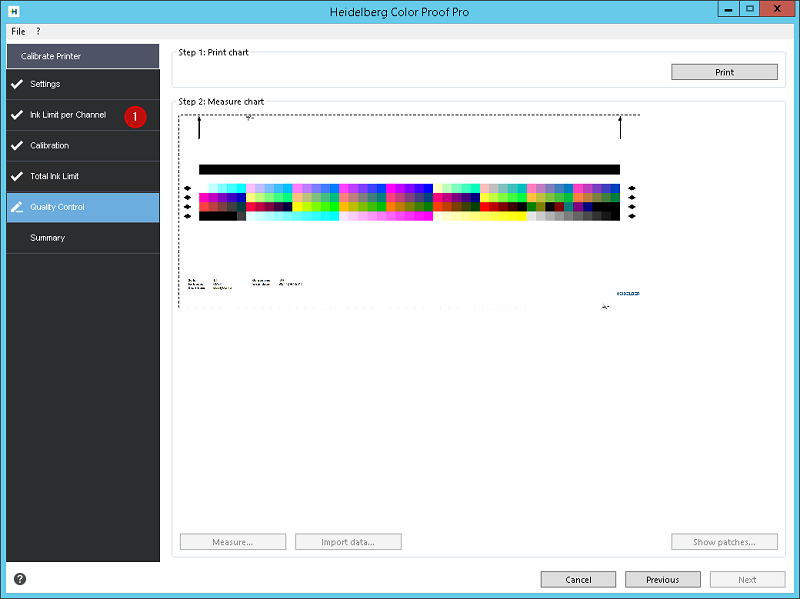Click the checkmark icon beside Settings
Image resolution: width=800 pixels, height=599 pixels.
[17, 84]
